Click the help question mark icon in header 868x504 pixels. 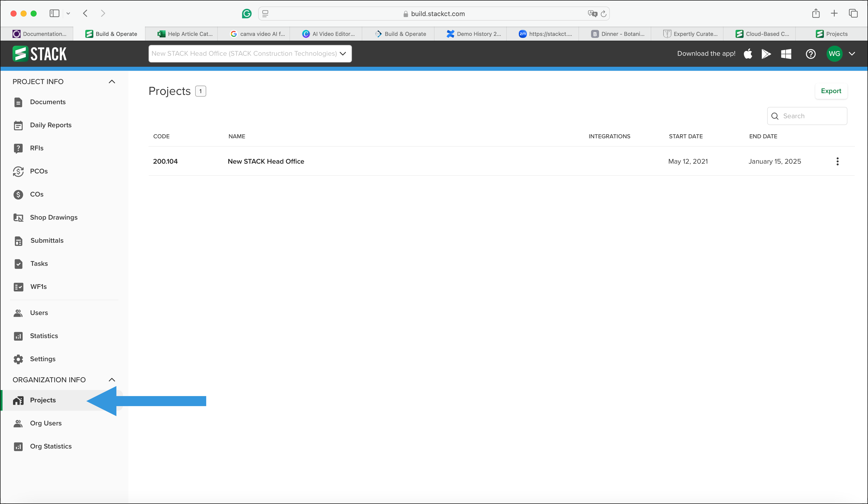(x=811, y=54)
